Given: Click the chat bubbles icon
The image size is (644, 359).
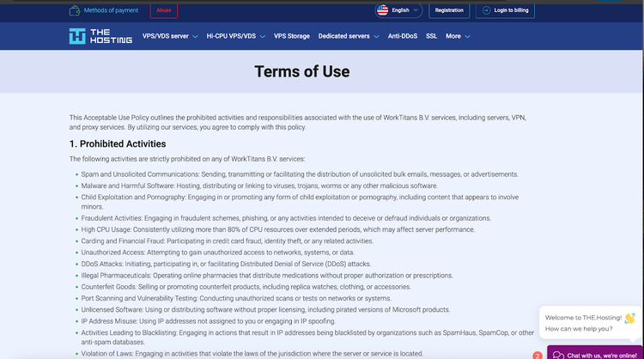Looking at the screenshot, I should [x=557, y=354].
